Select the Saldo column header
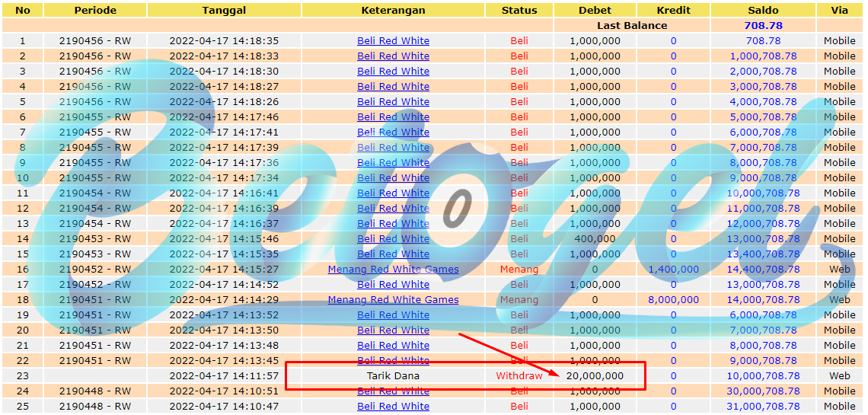Viewport: 868px width, 415px height. point(763,10)
